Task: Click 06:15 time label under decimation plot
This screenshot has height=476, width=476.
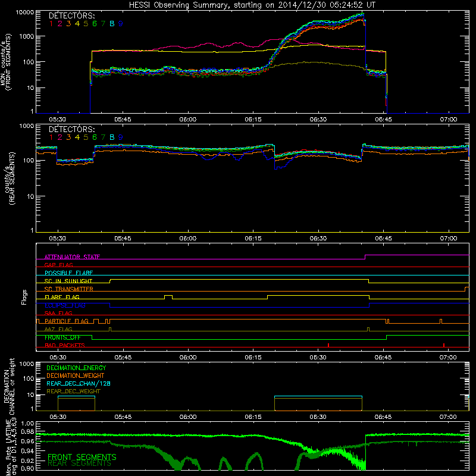Action: point(253,417)
